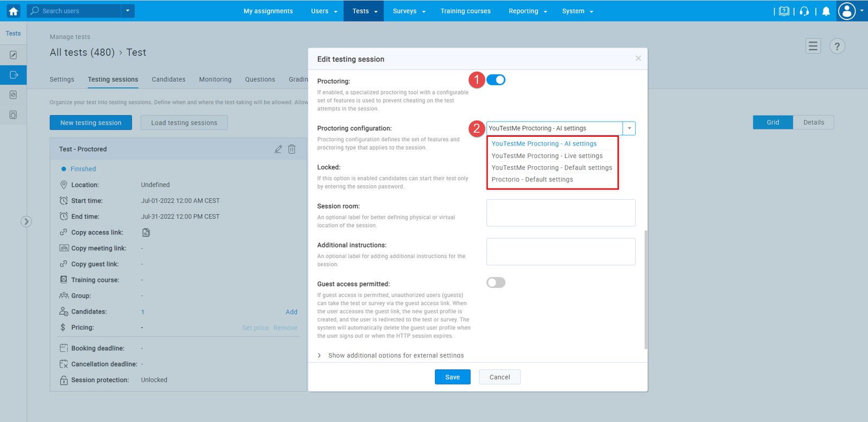Click the Save button

(452, 377)
